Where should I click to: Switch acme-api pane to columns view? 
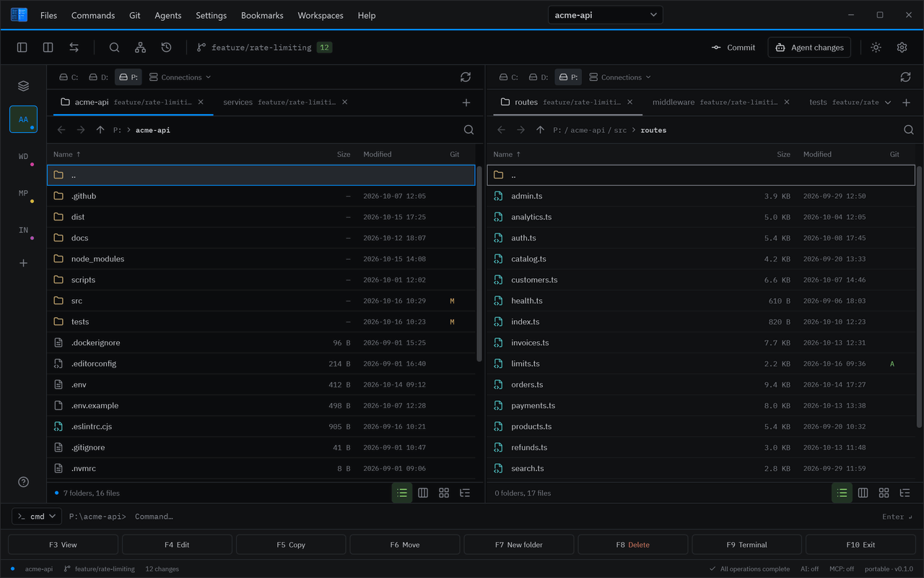(x=423, y=493)
